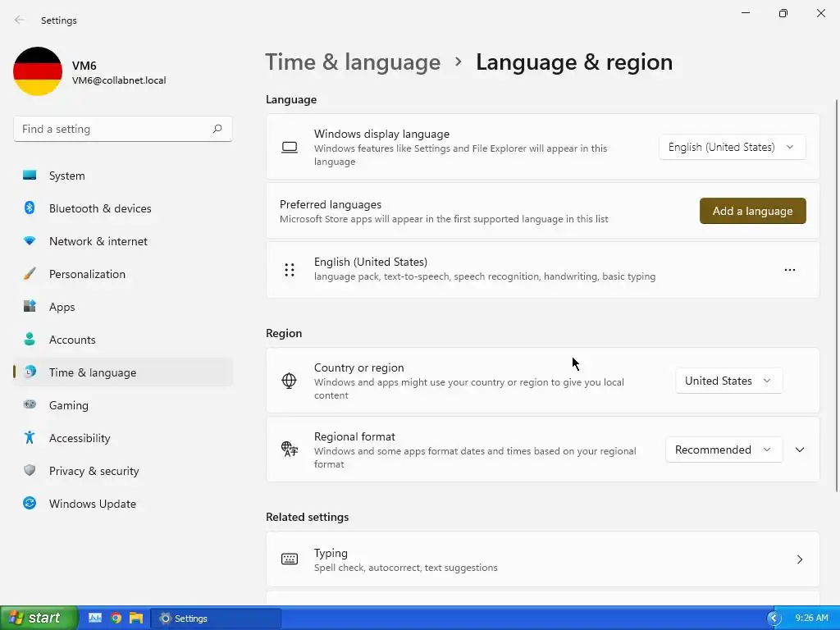Open the Typing settings chevron

[800, 559]
